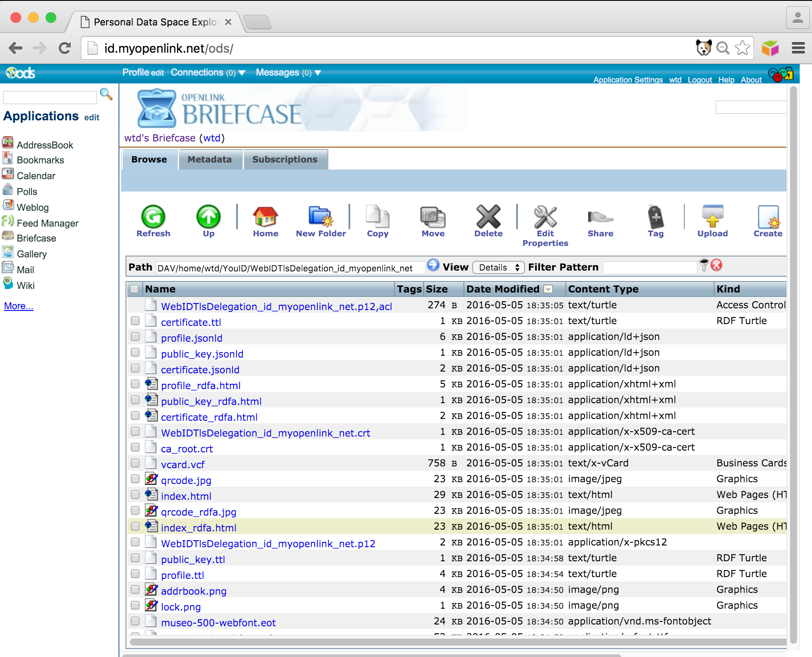This screenshot has height=657, width=812.
Task: Open Edit Properties tool
Action: (x=545, y=217)
